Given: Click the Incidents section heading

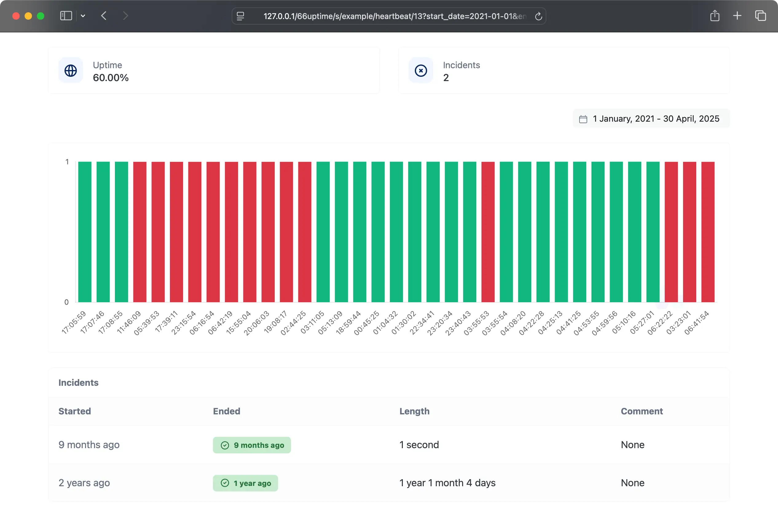Looking at the screenshot, I should (x=78, y=382).
